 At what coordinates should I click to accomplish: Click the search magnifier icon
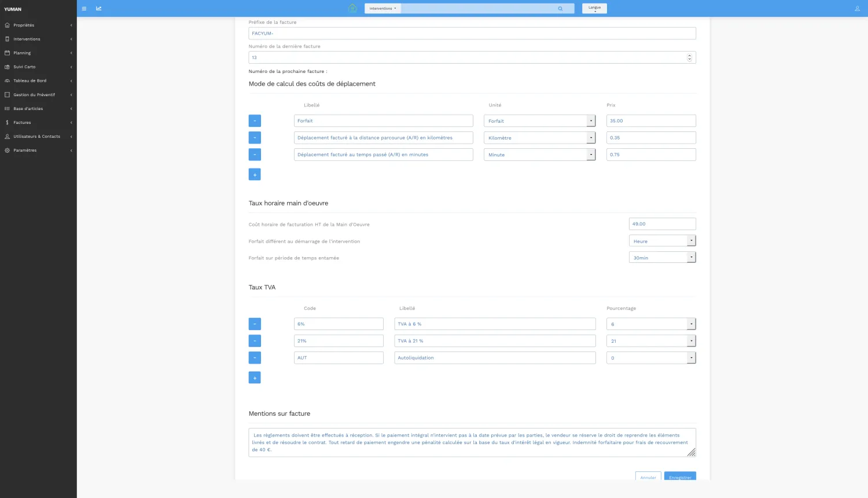coord(560,9)
